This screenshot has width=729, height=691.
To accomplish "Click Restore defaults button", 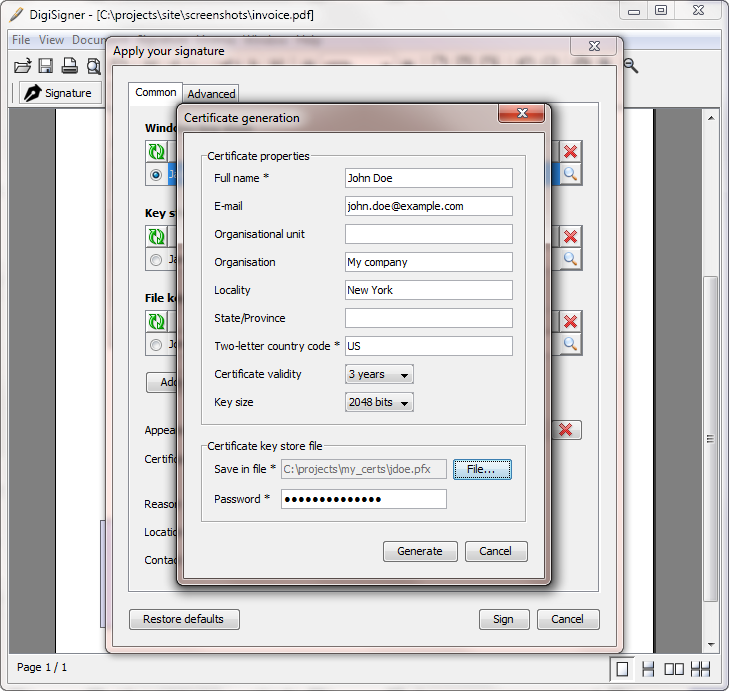I will point(184,619).
